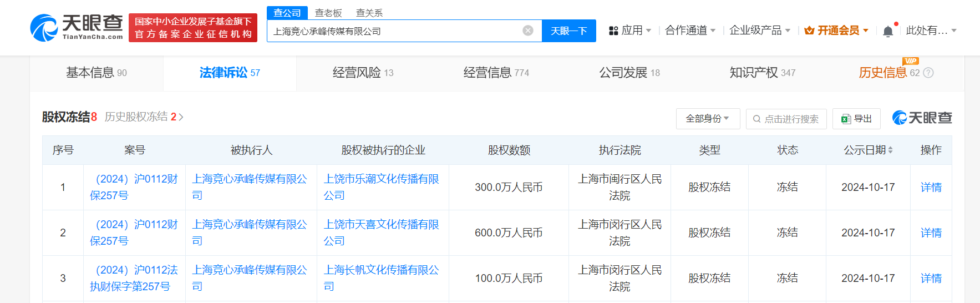
Task: Open the 企业级产品 dropdown
Action: pyautogui.click(x=760, y=31)
